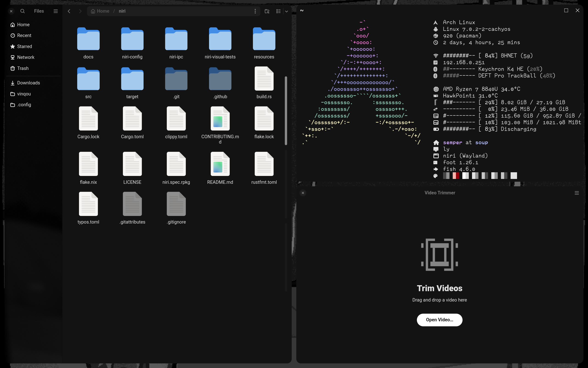Click 'Drag and drop a video here' text
Viewport: 588px width, 368px height.
[x=440, y=300]
